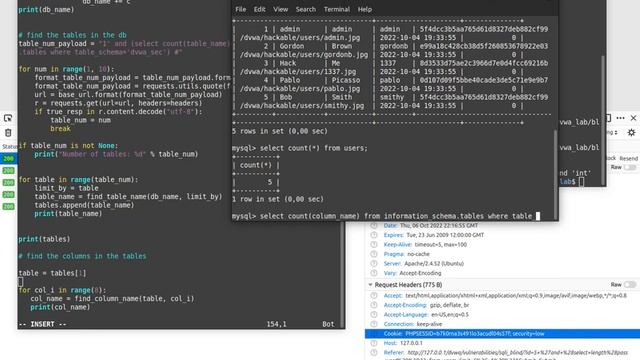Image resolution: width=640 pixels, height=360 pixels.
Task: Click the help icon beside the Accept-Encoding header
Action: coord(374,305)
